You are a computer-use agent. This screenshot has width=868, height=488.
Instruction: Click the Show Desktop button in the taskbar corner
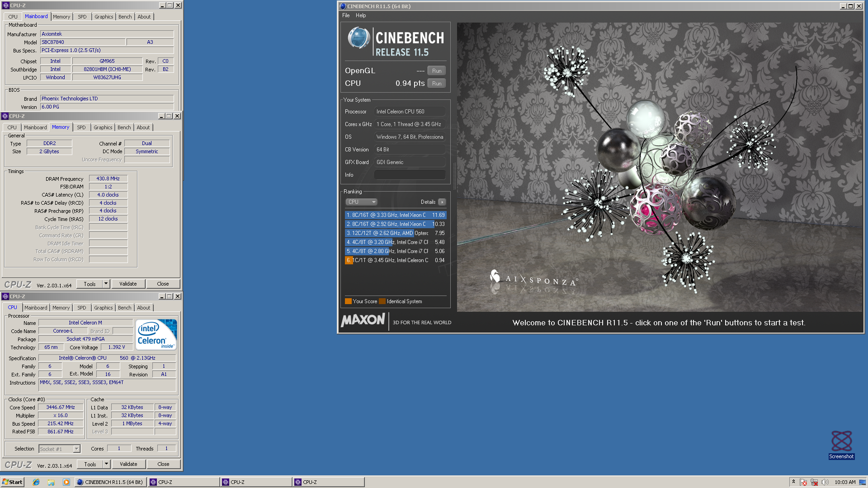(863, 482)
